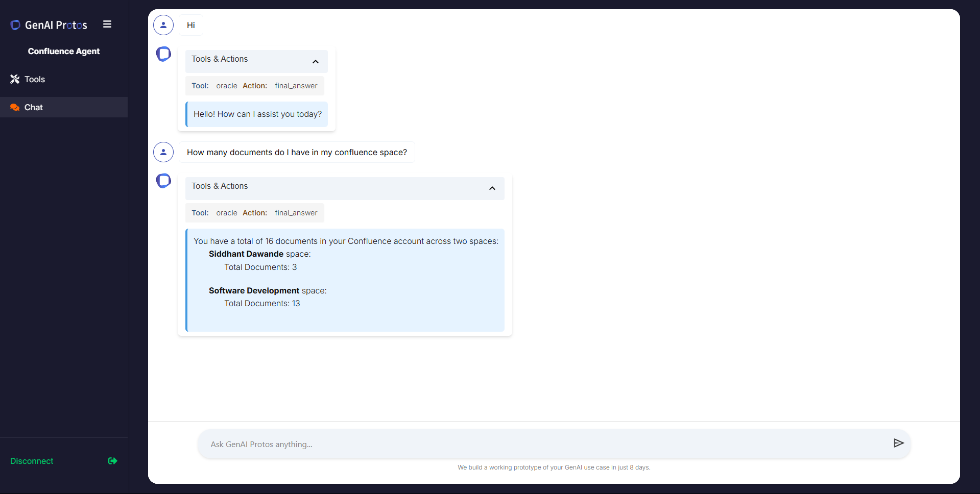980x494 pixels.
Task: Click the first Tools & Actions header
Action: click(x=256, y=61)
